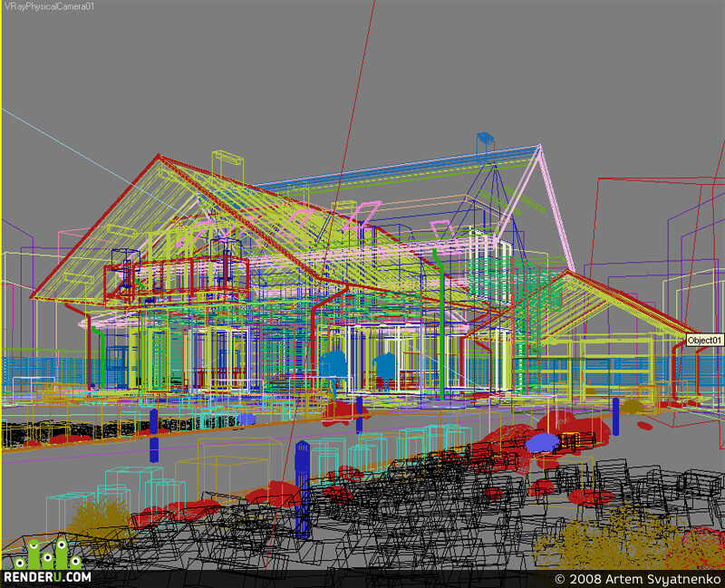This screenshot has width=725, height=588.
Task: Select the left blue silhouette figure in window
Action: coord(333,365)
